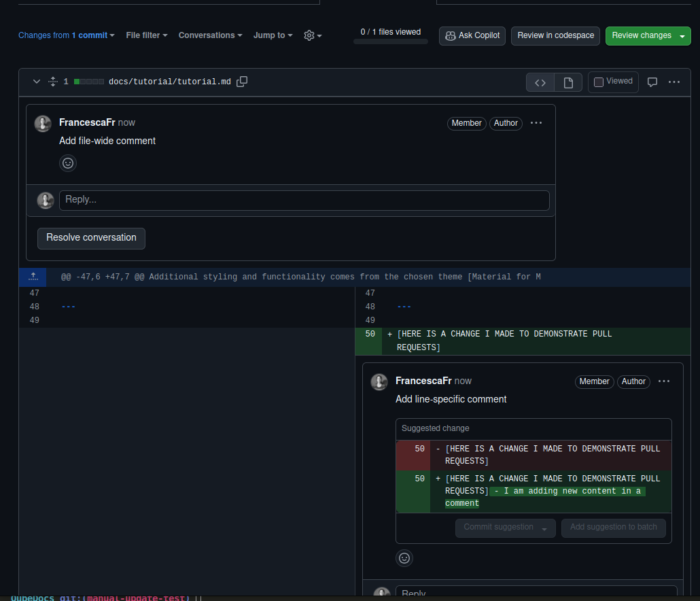700x601 pixels.
Task: Click the hunk header '@@ -47,6 +47,7 @@' text
Action: pyautogui.click(x=103, y=277)
